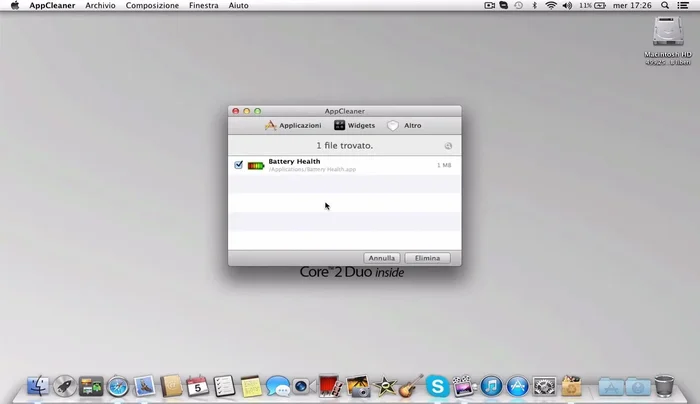Open the Archivio menu

point(100,5)
